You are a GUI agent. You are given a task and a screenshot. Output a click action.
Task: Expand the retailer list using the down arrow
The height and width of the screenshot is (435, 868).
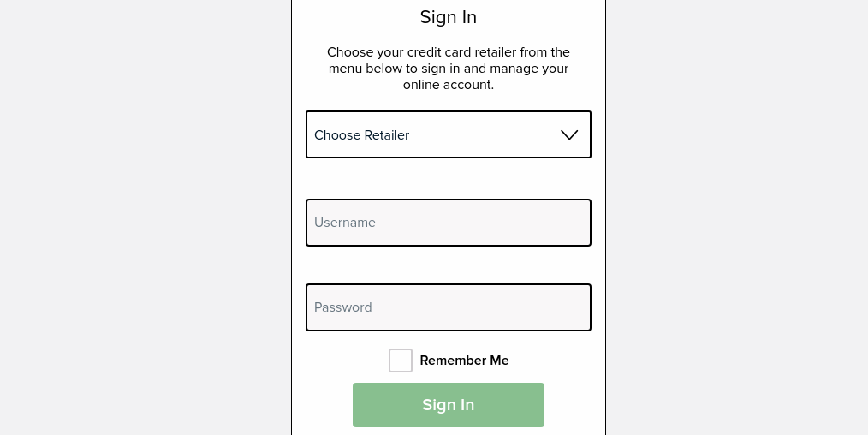coord(569,135)
